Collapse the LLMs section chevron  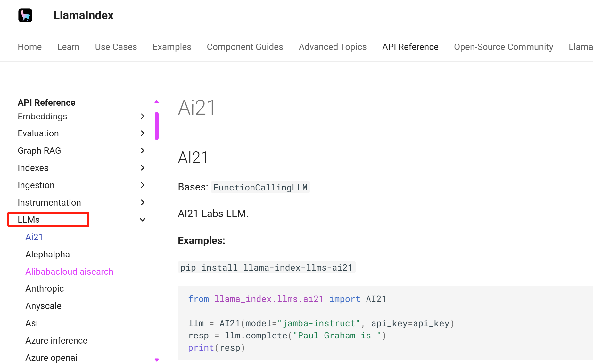(x=143, y=220)
